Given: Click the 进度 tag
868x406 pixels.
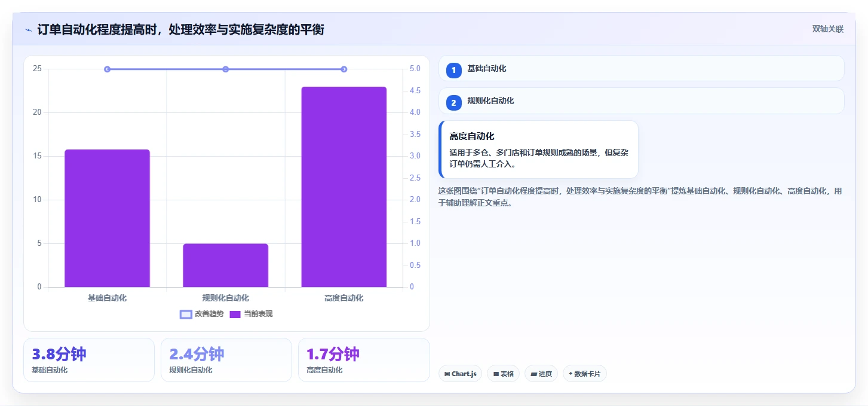Looking at the screenshot, I should coord(541,374).
